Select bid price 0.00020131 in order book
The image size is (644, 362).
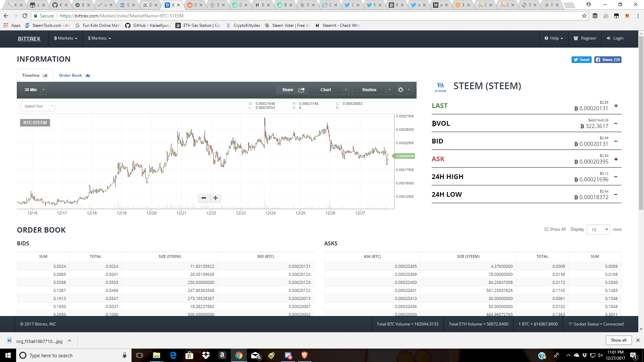299,266
